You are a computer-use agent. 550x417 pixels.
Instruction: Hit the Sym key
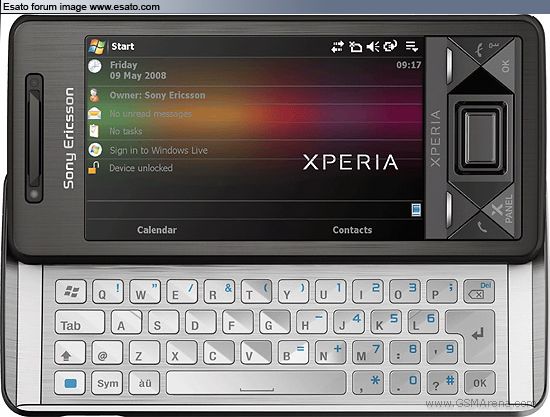click(107, 383)
